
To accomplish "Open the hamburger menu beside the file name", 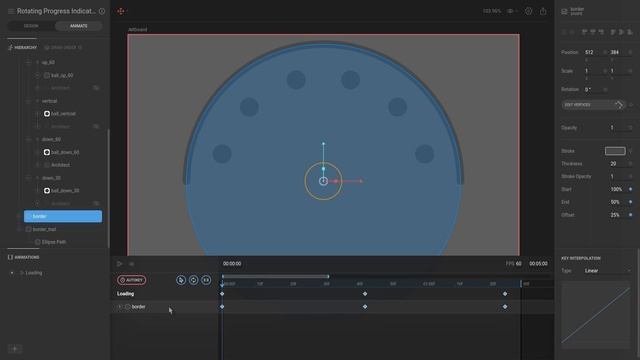I will [11, 11].
